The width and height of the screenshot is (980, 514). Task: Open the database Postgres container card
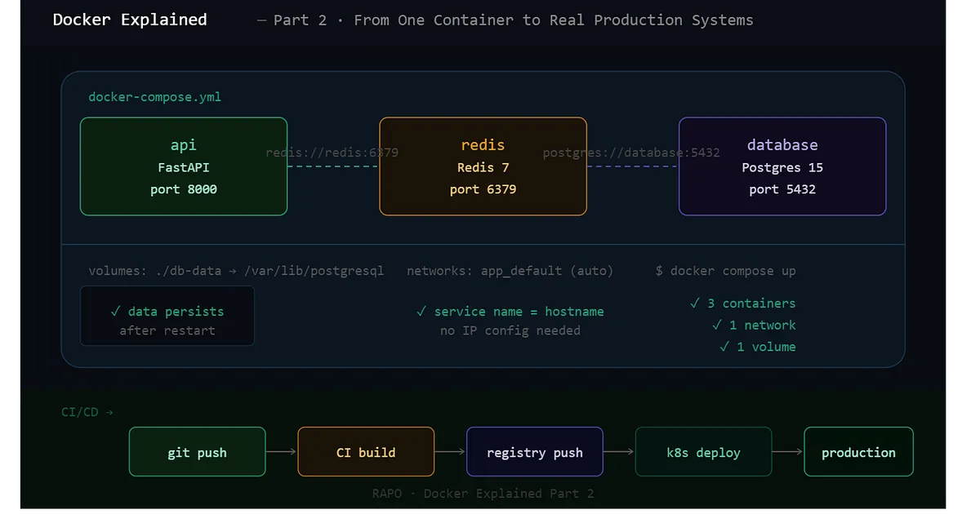tap(782, 166)
